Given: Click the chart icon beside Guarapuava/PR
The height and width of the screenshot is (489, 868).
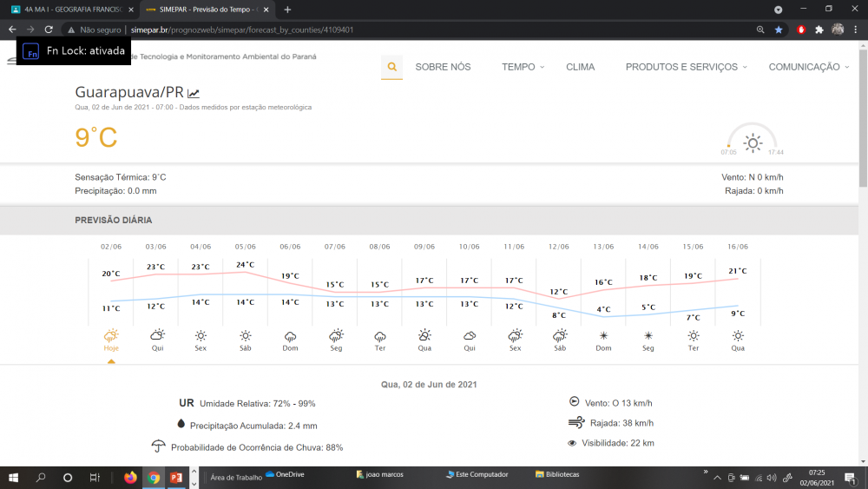Looking at the screenshot, I should pyautogui.click(x=194, y=93).
